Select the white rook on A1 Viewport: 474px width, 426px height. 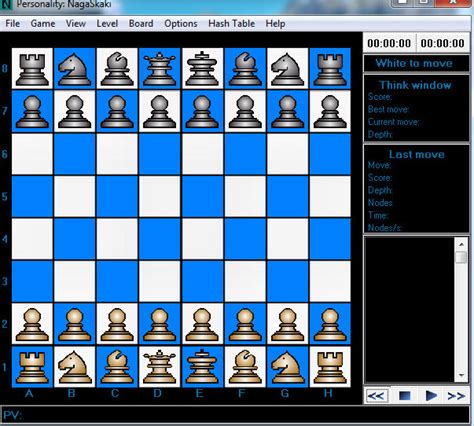pyautogui.click(x=32, y=367)
